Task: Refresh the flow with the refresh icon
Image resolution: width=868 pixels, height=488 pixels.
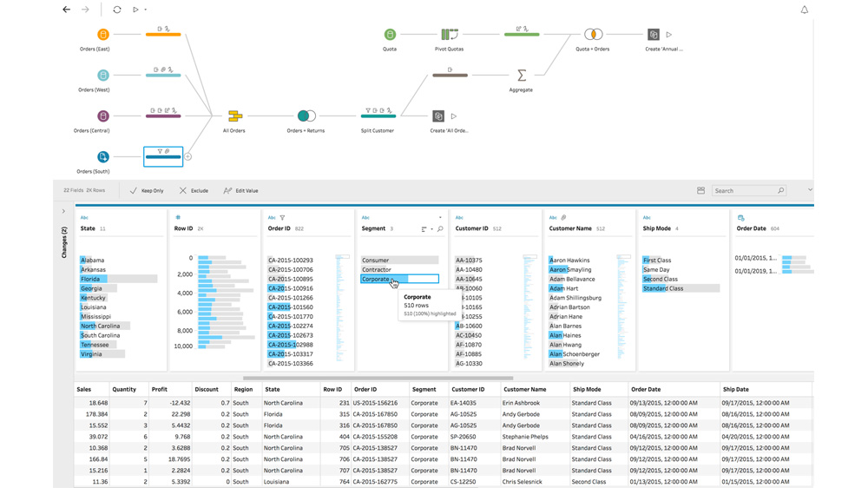Action: [117, 10]
